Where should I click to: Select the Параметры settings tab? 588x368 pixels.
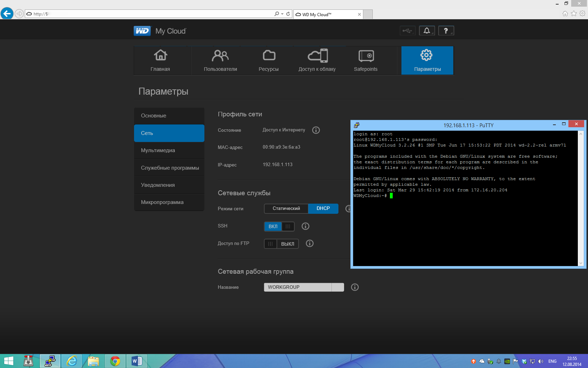click(x=427, y=60)
